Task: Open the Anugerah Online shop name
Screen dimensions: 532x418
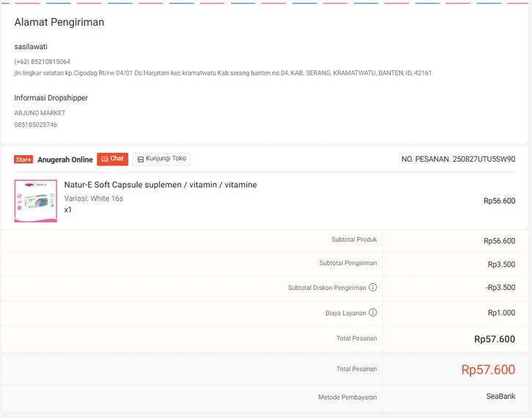Action: 65,160
